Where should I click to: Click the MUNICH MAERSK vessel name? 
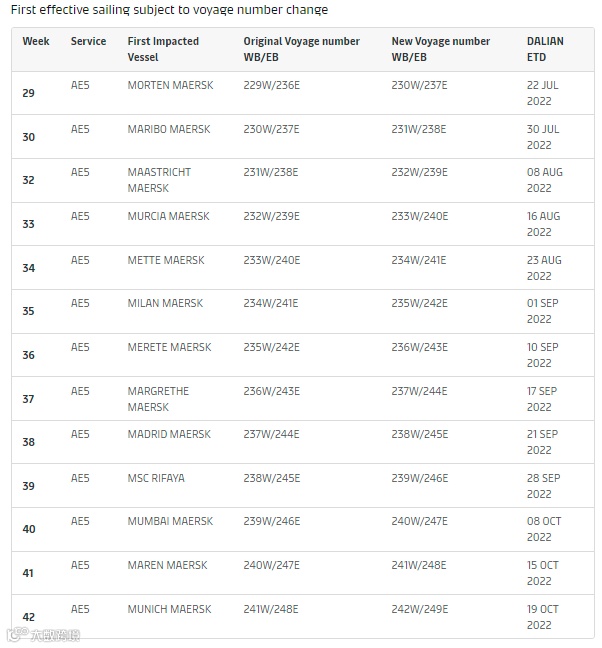tap(169, 609)
